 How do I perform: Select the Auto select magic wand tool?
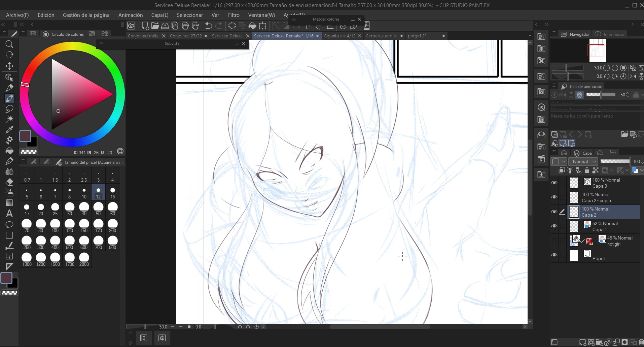click(x=9, y=119)
